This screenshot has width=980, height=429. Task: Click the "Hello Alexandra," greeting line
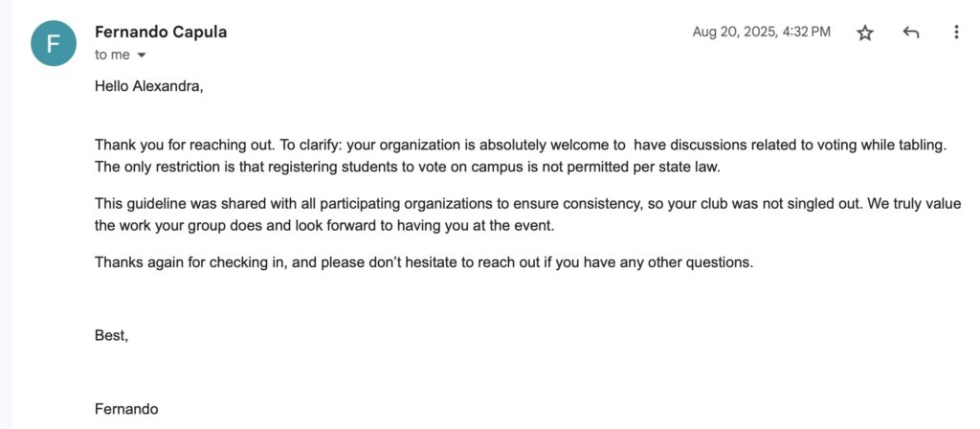tap(148, 87)
